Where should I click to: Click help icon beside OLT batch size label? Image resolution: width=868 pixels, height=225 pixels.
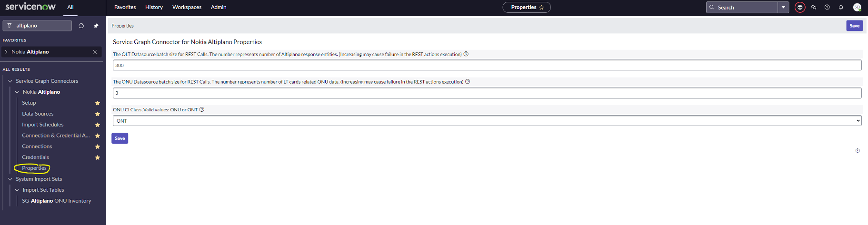[x=466, y=54]
